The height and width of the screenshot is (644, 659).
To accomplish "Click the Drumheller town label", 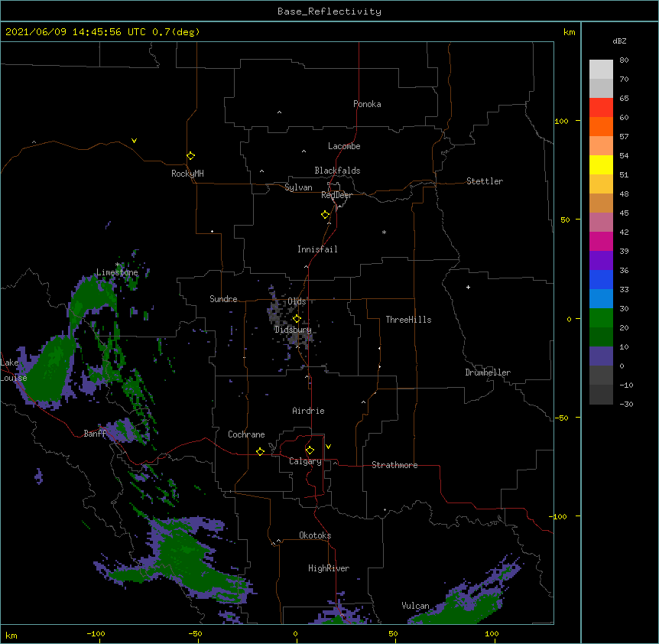I will 488,372.
